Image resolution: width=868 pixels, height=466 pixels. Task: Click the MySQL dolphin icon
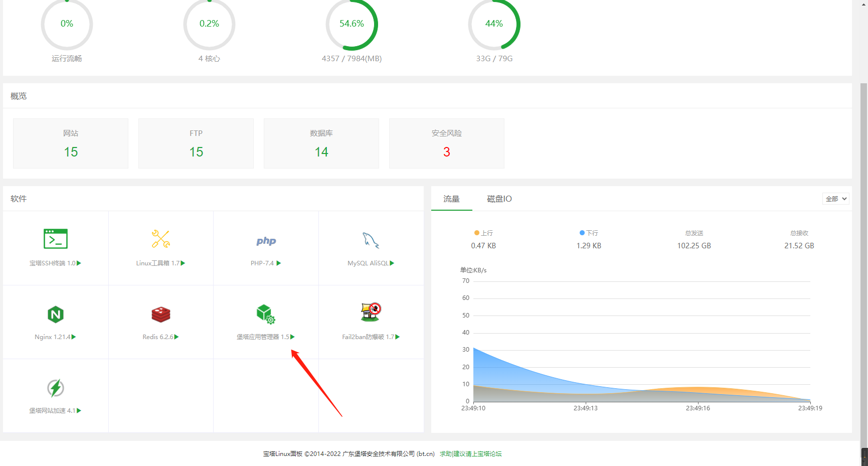tap(371, 240)
